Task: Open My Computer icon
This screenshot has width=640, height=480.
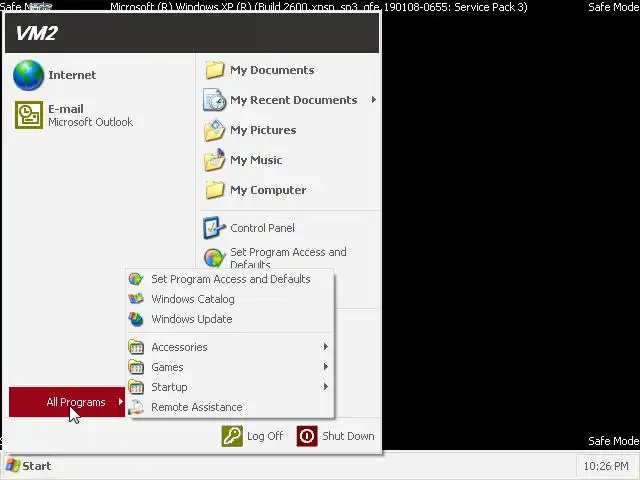Action: coord(215,190)
